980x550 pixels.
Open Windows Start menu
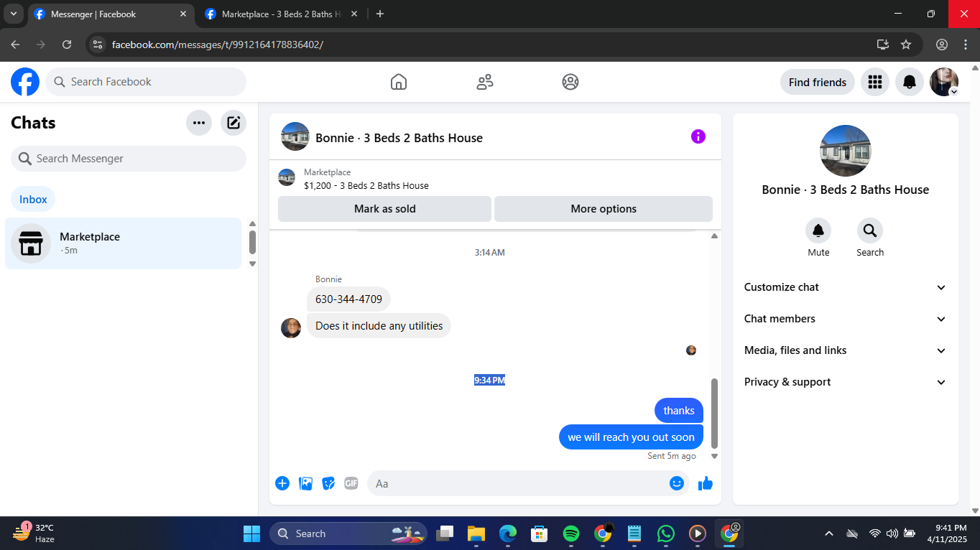point(251,533)
